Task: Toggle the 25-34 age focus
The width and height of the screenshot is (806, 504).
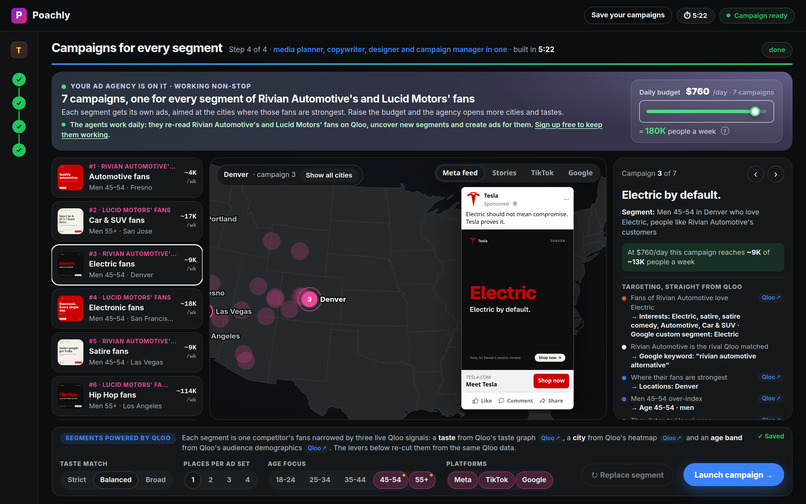Action: point(320,480)
